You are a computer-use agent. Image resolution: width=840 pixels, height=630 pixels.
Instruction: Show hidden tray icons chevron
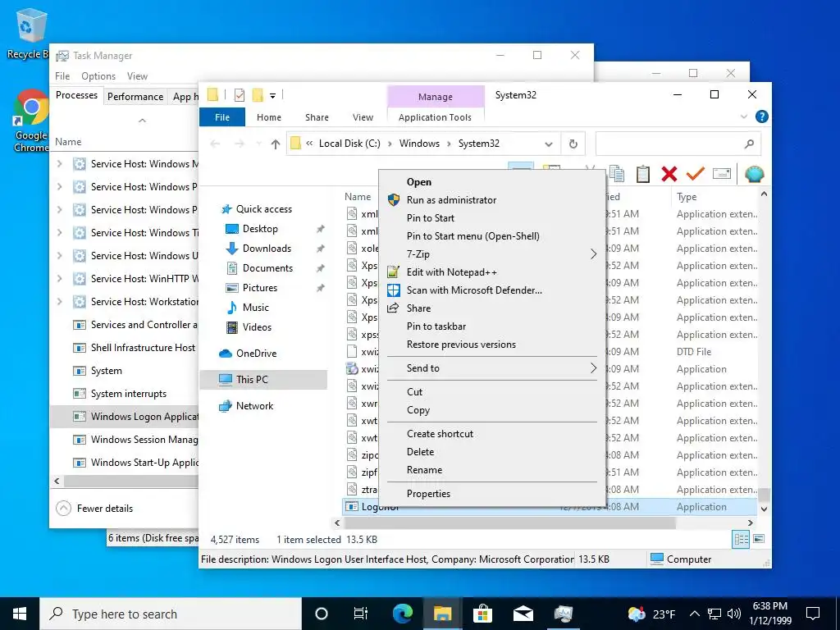(694, 614)
